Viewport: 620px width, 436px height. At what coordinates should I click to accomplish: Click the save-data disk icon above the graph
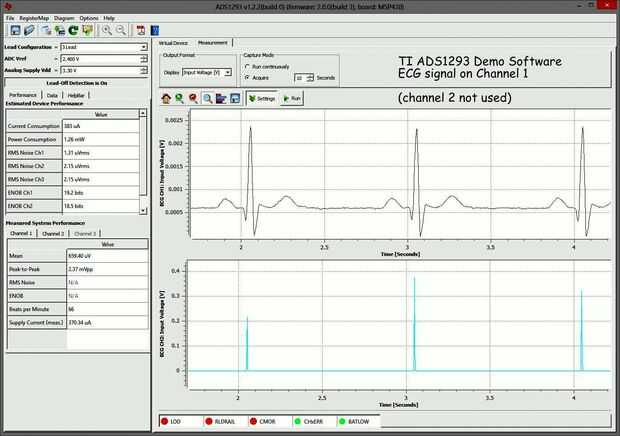[x=234, y=98]
